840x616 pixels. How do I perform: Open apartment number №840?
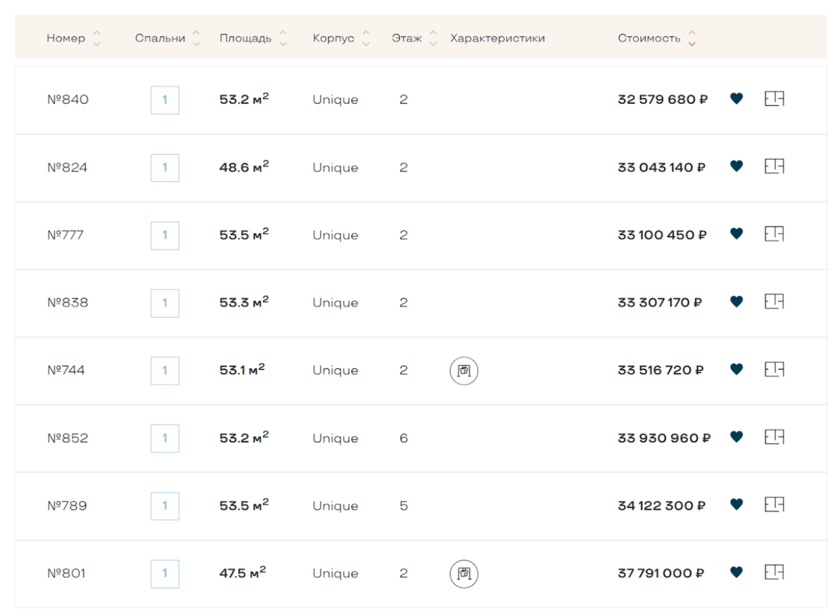pyautogui.click(x=67, y=99)
